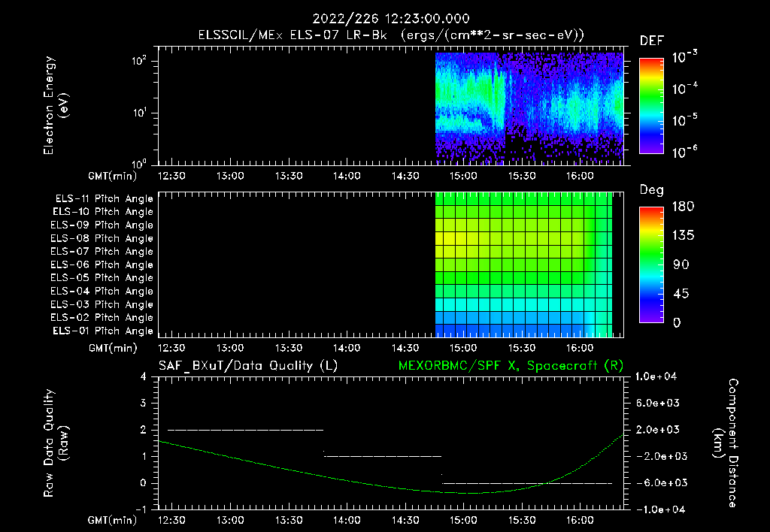
Task: Click the ELS-01 Pitch Angle row label
Action: [x=103, y=331]
